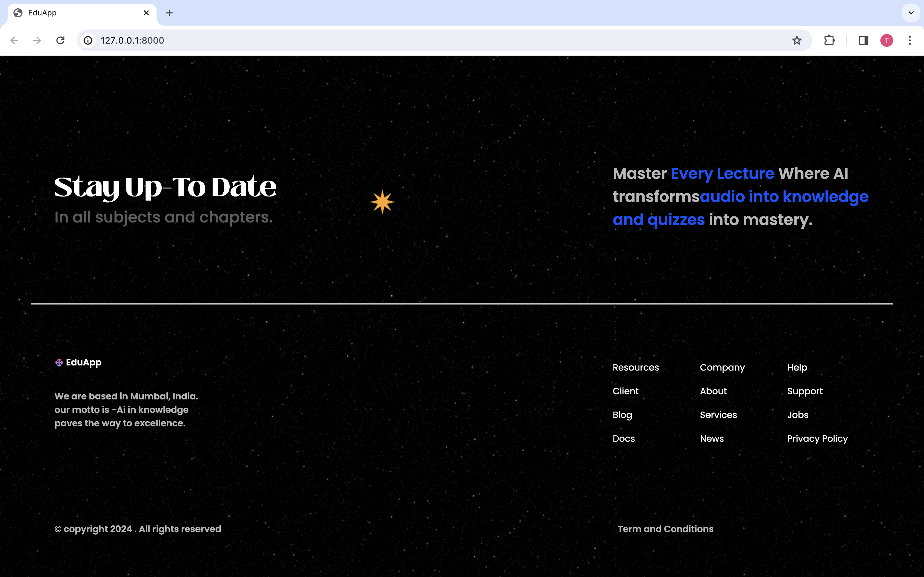Open Term and Conditions link

665,529
